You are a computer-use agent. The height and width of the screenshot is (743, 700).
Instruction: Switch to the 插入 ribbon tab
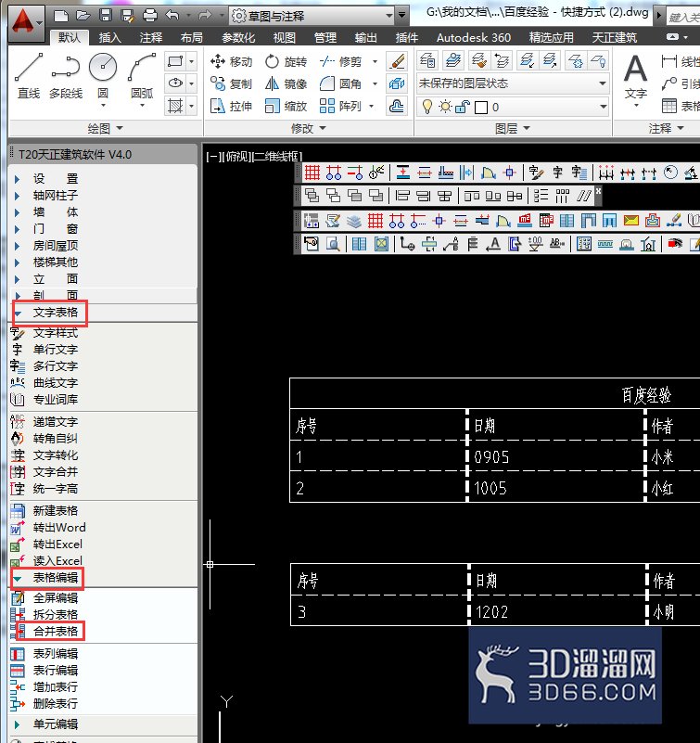(110, 37)
